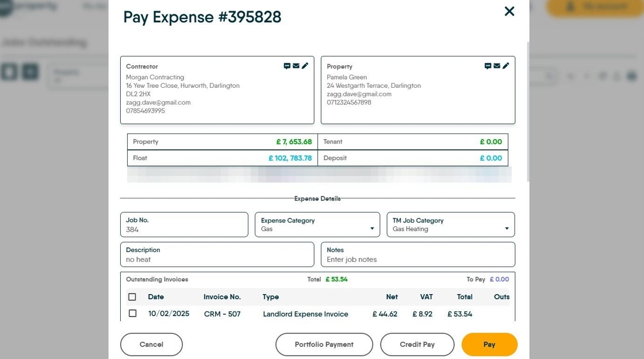Focus the Job No. field
Viewport: 644px width, 359px height.
pyautogui.click(x=184, y=229)
